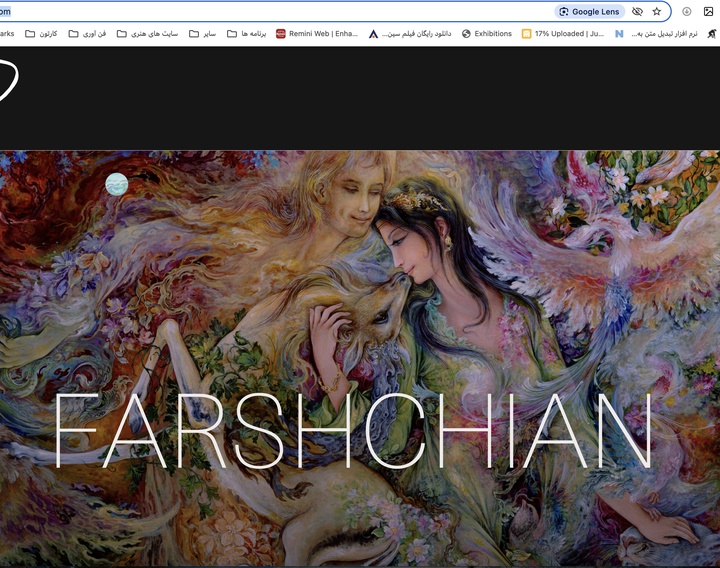Open the دانلود رایگان فیلم bookmark
720x568 pixels.
click(x=410, y=34)
